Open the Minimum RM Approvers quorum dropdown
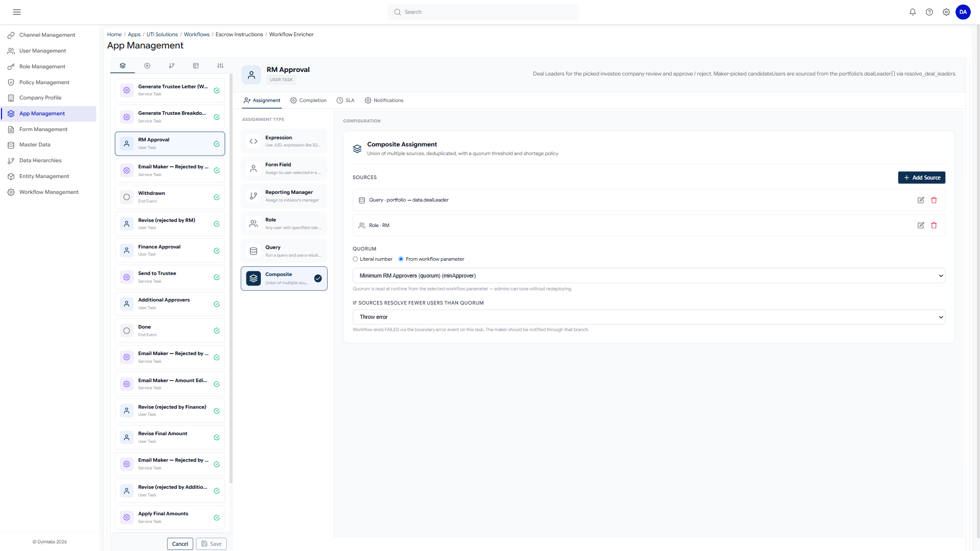The width and height of the screenshot is (980, 551). [x=649, y=275]
